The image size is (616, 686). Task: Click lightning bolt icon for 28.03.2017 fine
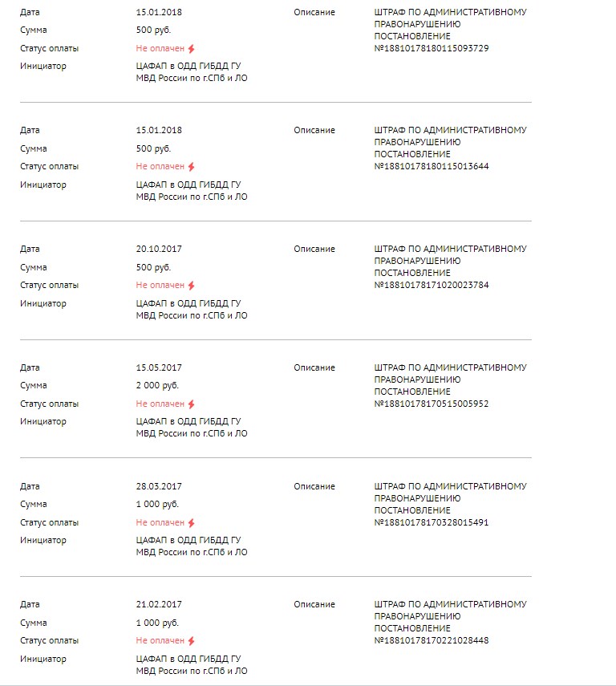[191, 523]
